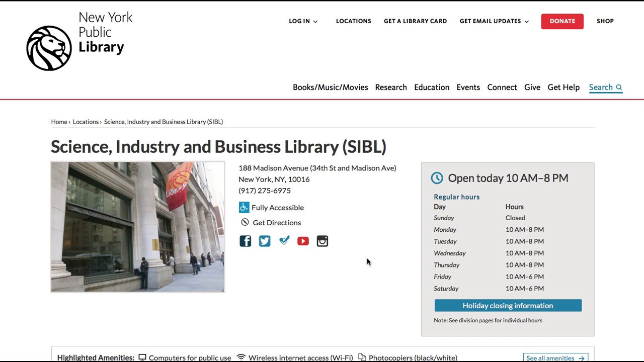This screenshot has height=362, width=644.
Task: Open the Events menu
Action: (468, 87)
